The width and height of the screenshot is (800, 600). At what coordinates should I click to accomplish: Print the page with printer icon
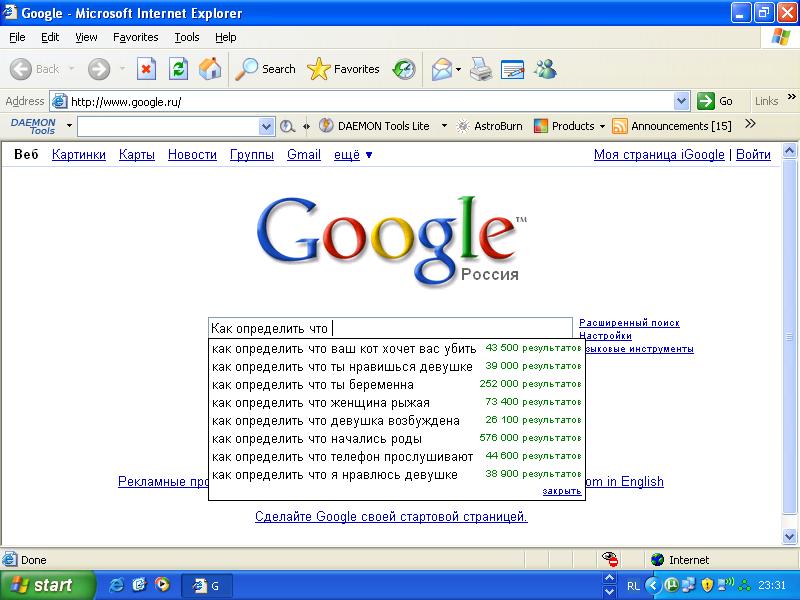coord(481,69)
